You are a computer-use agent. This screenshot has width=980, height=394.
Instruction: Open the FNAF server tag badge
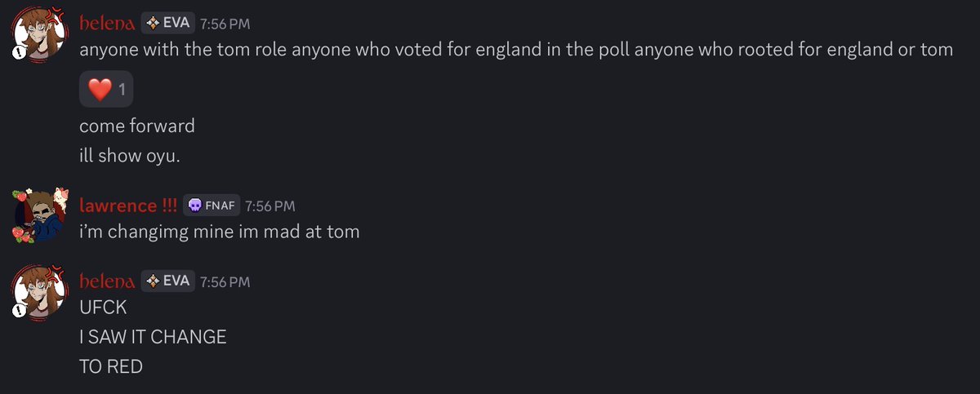[211, 206]
